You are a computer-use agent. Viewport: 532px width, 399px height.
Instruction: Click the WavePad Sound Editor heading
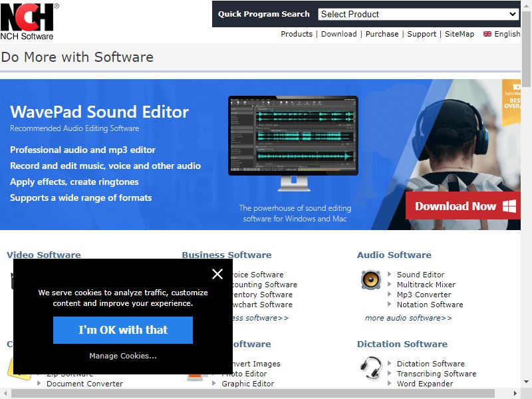pos(99,112)
